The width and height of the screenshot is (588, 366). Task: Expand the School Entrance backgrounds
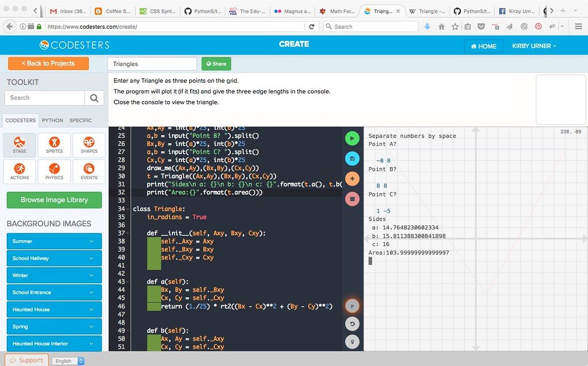[x=55, y=292]
